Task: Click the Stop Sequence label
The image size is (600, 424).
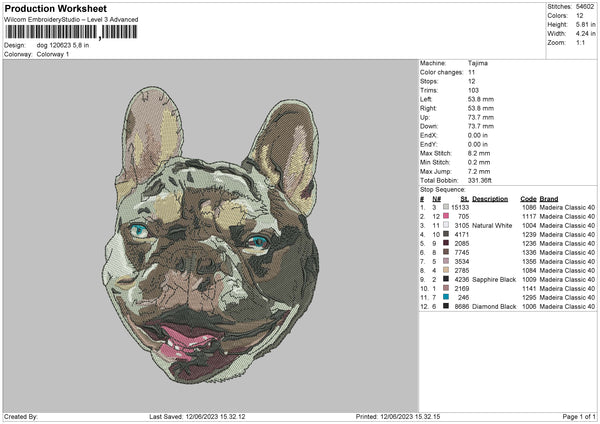Action: (441, 189)
